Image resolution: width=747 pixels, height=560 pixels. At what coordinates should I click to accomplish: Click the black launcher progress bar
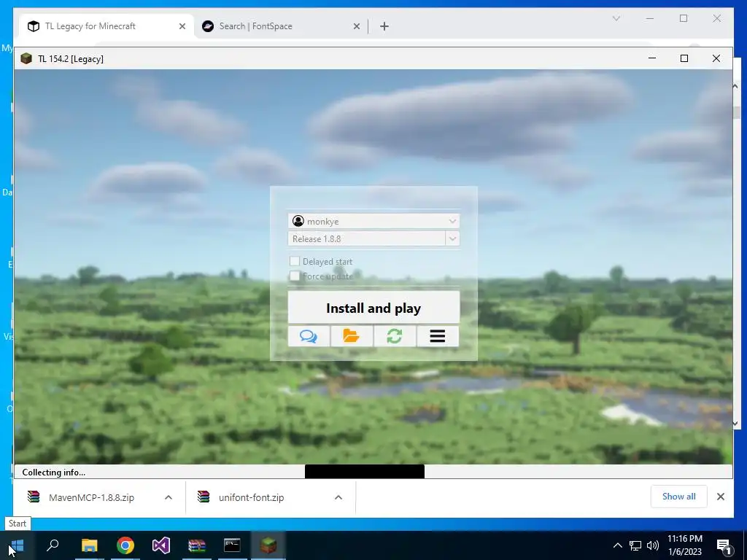pos(365,472)
